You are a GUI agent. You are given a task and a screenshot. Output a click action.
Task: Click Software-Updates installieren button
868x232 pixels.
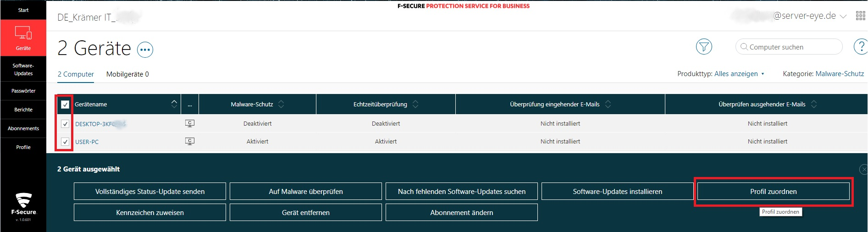[618, 191]
